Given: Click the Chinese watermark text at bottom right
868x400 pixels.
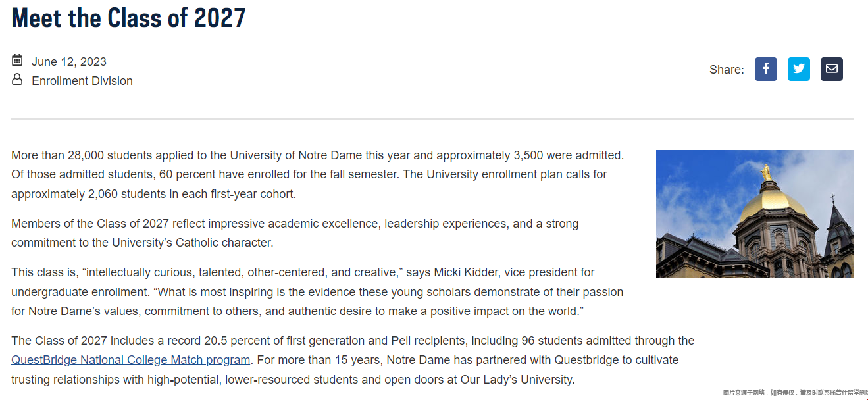Looking at the screenshot, I should pyautogui.click(x=795, y=393).
